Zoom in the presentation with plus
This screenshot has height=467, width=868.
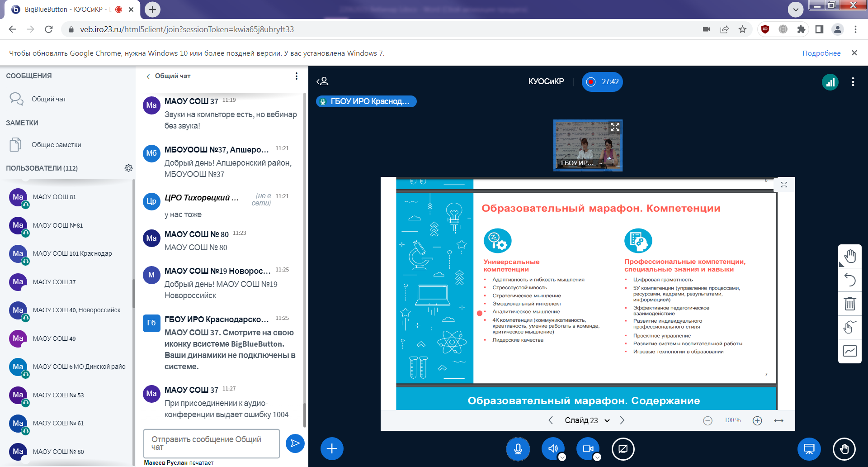coord(757,420)
